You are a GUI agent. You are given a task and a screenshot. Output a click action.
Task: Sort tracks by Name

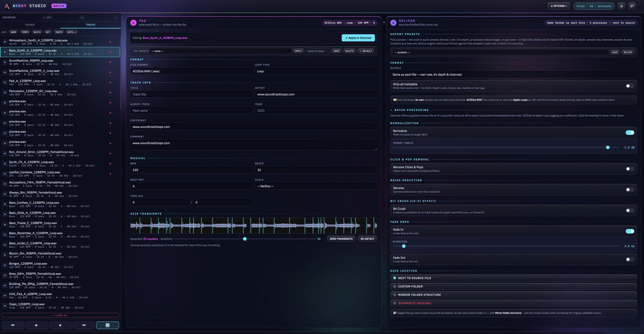tap(13, 32)
